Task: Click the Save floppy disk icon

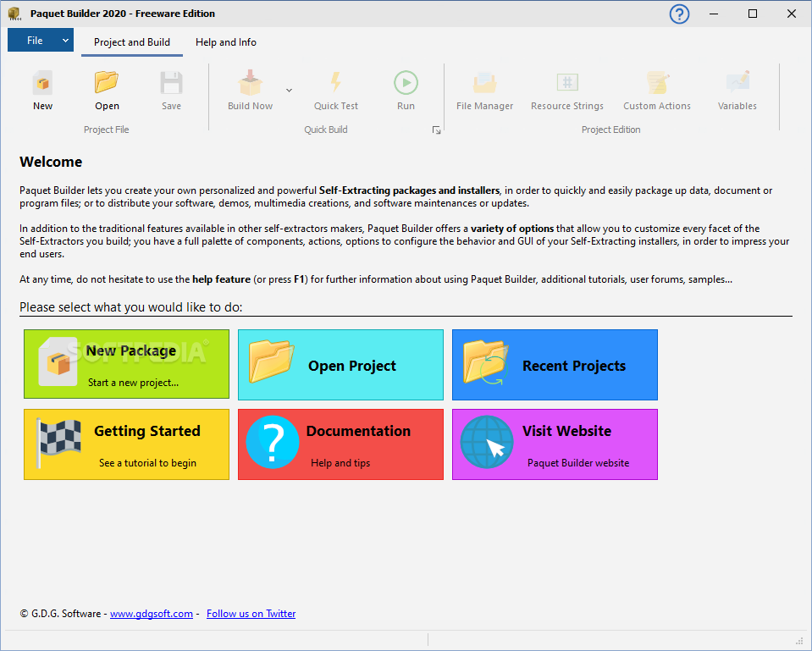Action: (171, 83)
